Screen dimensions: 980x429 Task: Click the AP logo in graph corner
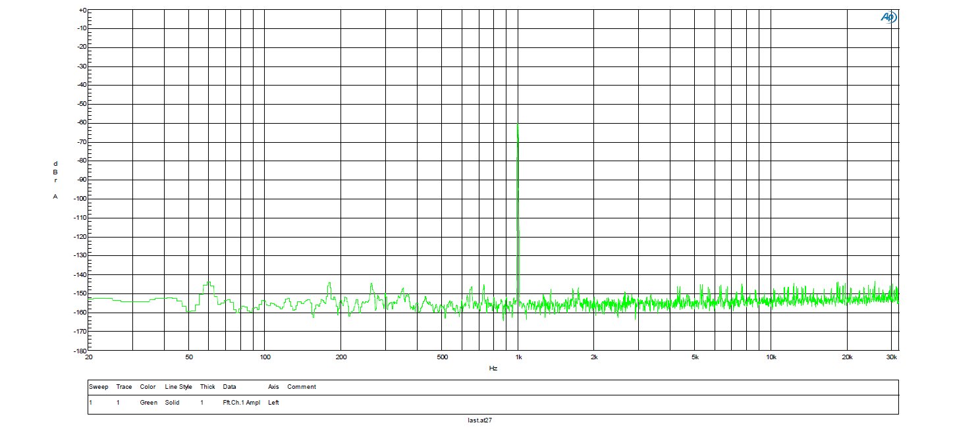pyautogui.click(x=888, y=18)
